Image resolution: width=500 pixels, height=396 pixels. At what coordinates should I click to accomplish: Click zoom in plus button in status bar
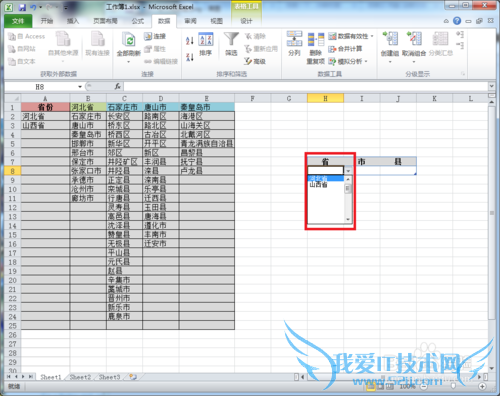click(x=482, y=387)
